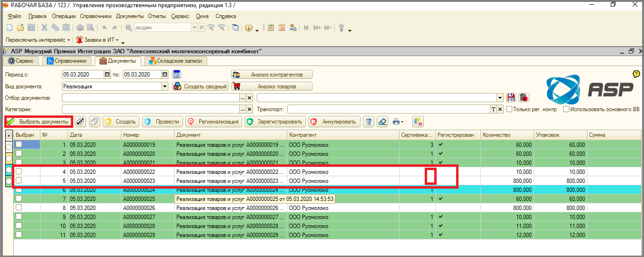Click the Print printer icon in main toolbar
Viewport: 644px width, 257px height.
click(x=80, y=28)
